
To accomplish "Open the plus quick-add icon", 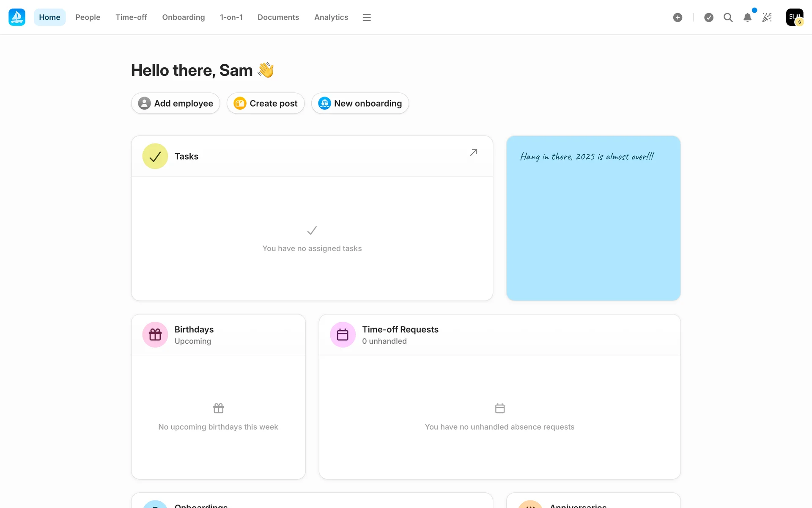I will pos(678,17).
